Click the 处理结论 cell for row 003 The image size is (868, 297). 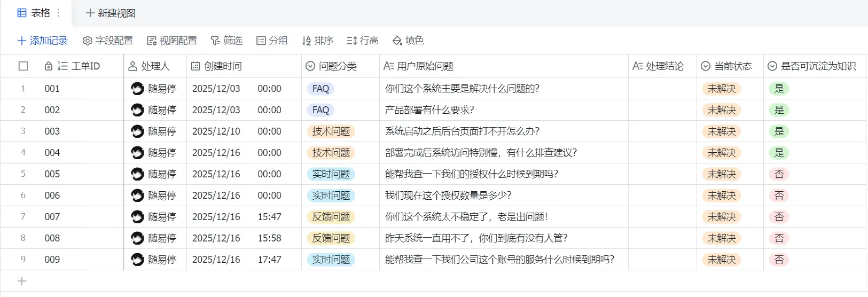pyautogui.click(x=662, y=131)
